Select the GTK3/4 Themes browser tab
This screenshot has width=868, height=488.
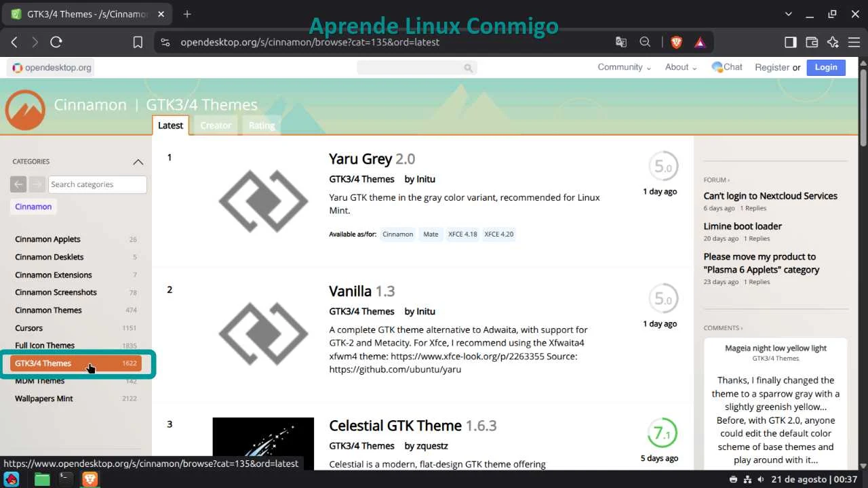(88, 14)
